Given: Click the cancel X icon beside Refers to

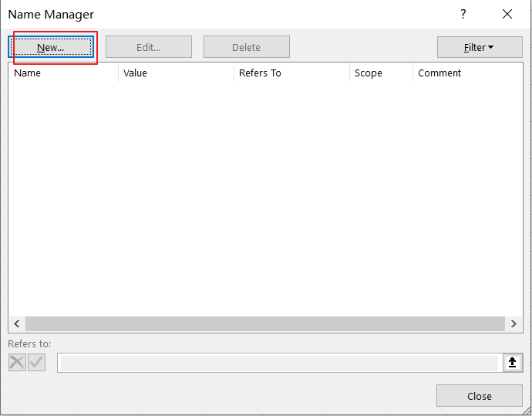Looking at the screenshot, I should (17, 362).
